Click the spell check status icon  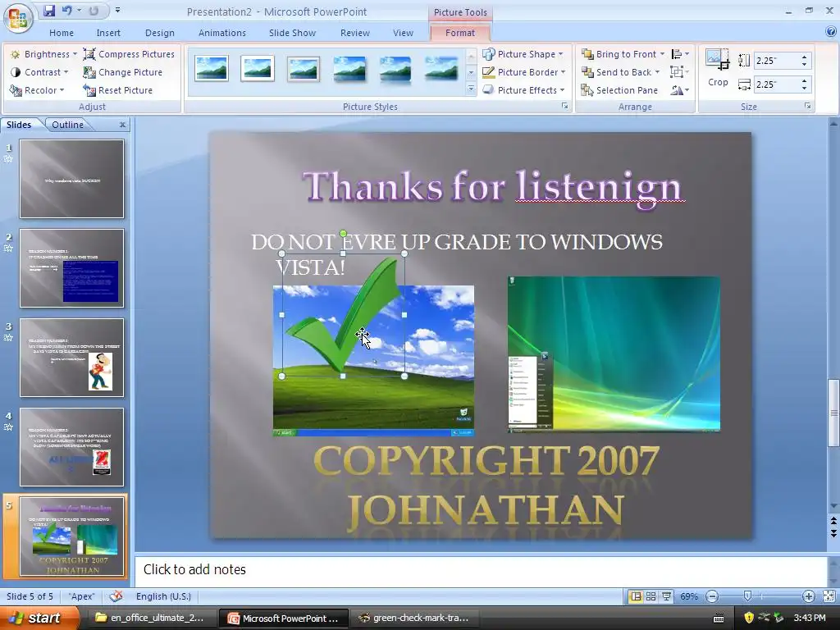pos(116,596)
